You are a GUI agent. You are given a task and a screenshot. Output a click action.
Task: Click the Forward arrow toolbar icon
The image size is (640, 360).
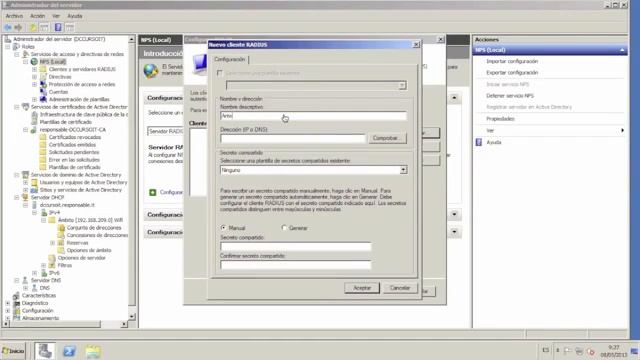coord(18,27)
